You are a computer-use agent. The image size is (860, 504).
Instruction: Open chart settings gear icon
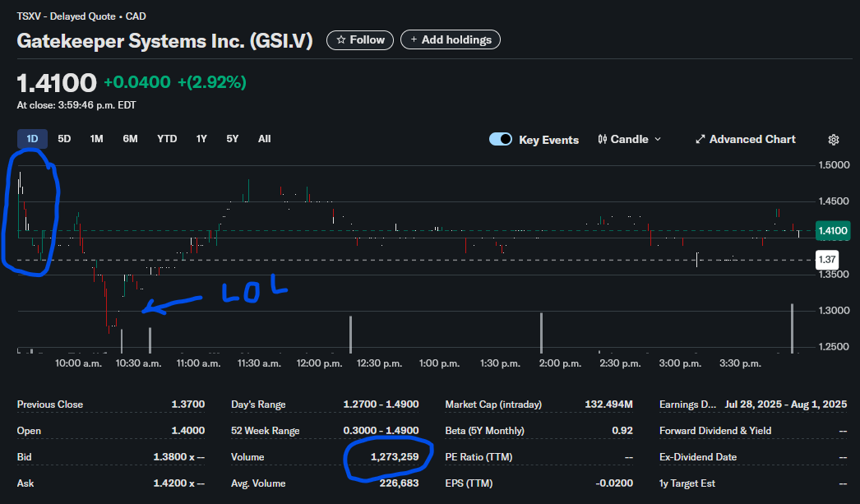(834, 140)
